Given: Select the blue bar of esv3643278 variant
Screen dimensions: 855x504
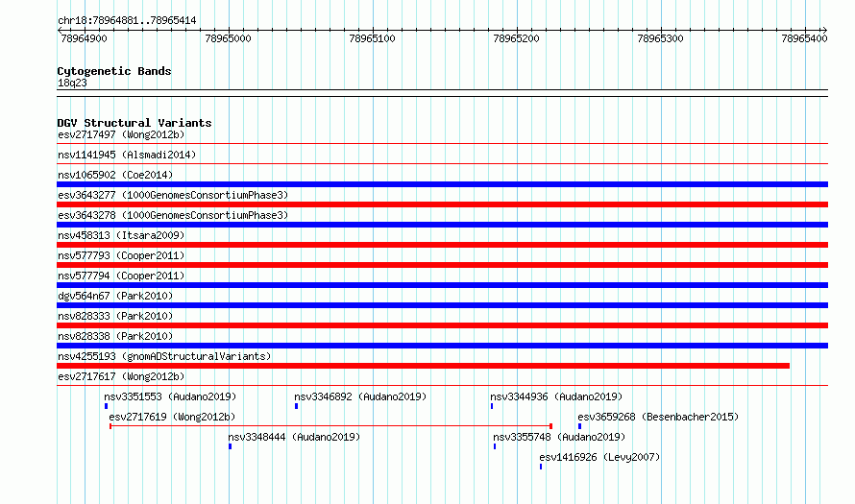Looking at the screenshot, I should click(442, 225).
